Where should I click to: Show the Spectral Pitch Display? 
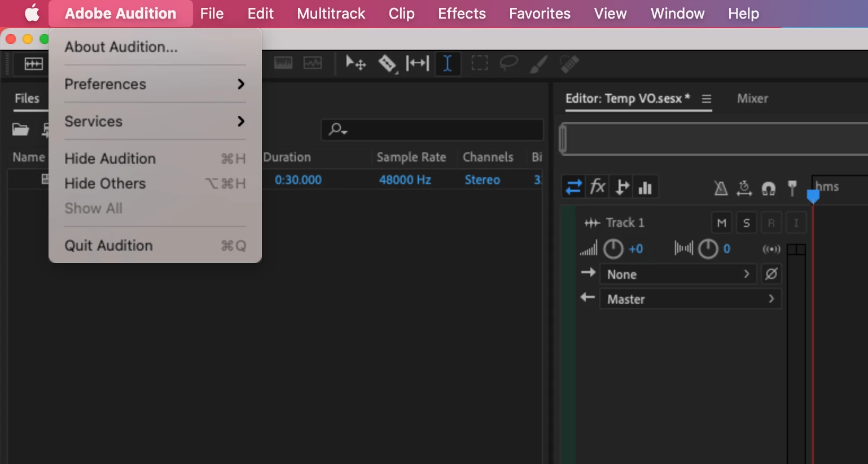click(x=313, y=63)
